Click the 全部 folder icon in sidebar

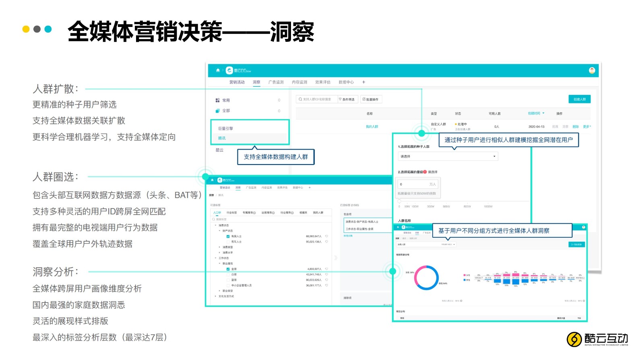(x=217, y=111)
